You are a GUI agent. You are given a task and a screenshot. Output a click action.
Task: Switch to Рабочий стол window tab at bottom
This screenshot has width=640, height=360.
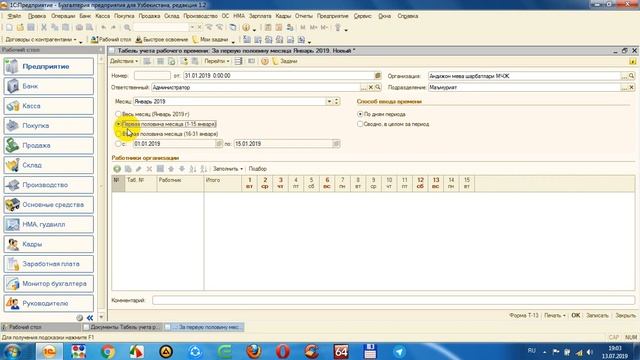point(40,327)
